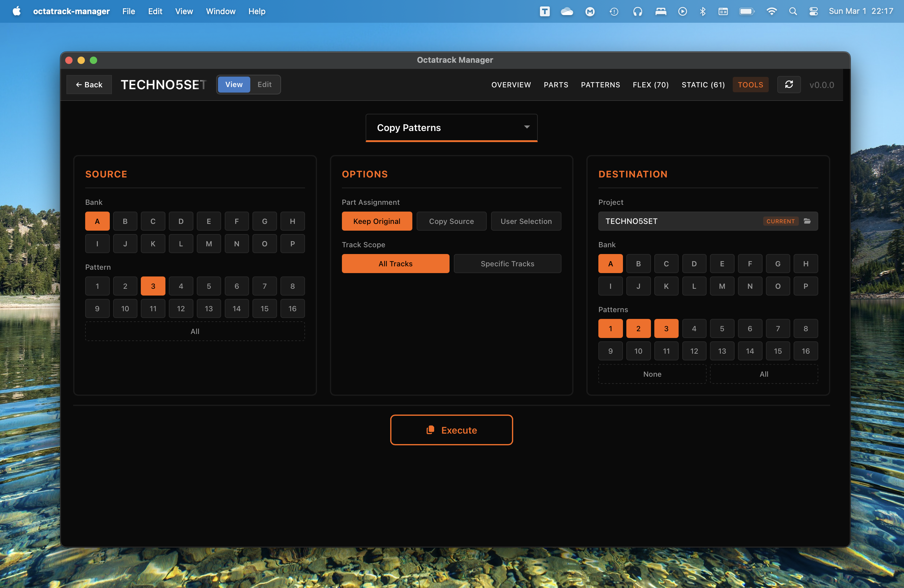Click the cloud icon in menu bar
This screenshot has height=588, width=904.
pyautogui.click(x=567, y=11)
